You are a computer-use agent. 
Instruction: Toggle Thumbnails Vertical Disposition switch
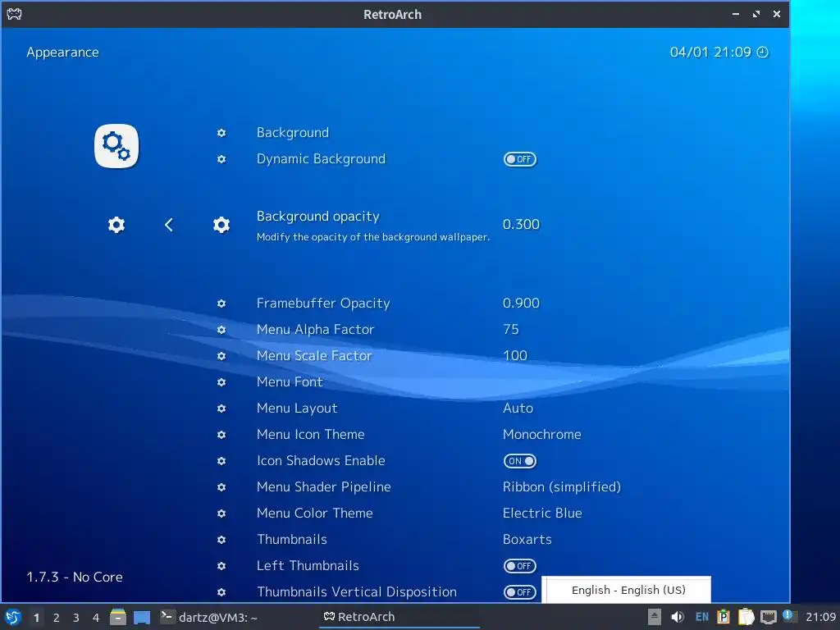[519, 592]
